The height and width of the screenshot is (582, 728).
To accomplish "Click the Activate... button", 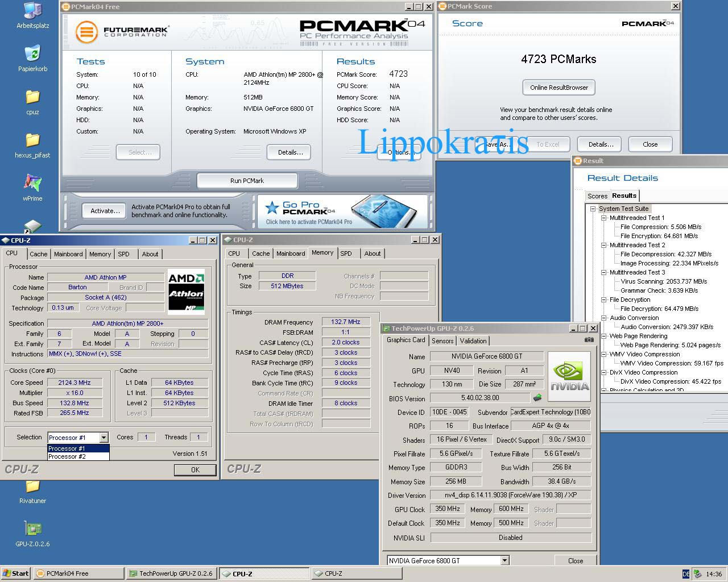I will pos(105,211).
